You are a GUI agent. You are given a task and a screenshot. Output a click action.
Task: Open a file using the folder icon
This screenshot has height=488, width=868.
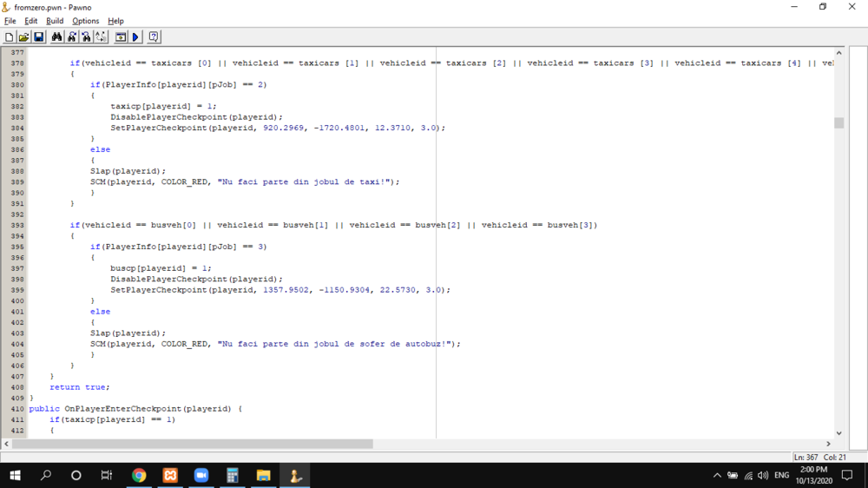coord(23,37)
